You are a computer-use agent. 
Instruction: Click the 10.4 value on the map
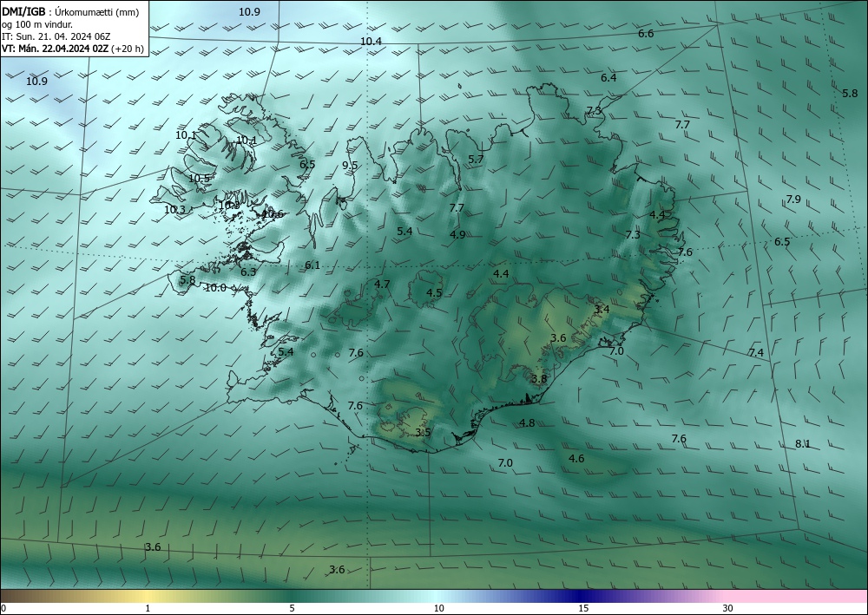(x=371, y=41)
